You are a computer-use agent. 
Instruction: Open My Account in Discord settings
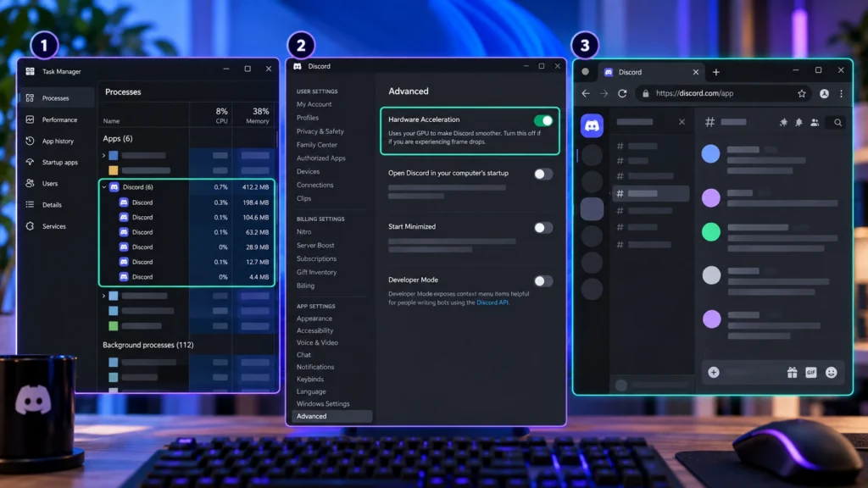click(314, 104)
